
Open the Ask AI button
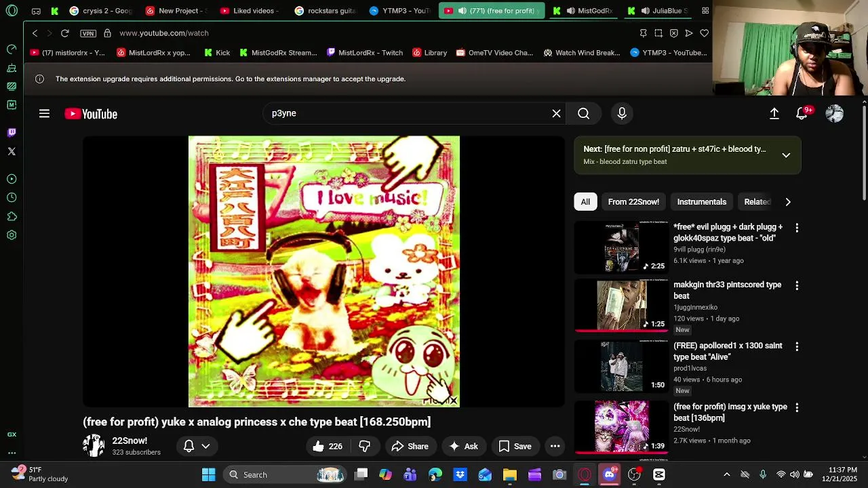(463, 446)
